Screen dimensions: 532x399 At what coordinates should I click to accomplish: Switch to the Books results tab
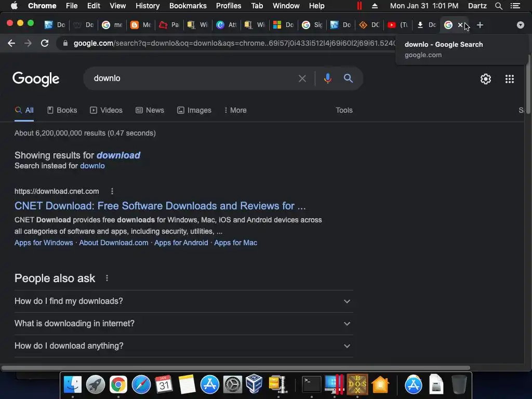(62, 110)
